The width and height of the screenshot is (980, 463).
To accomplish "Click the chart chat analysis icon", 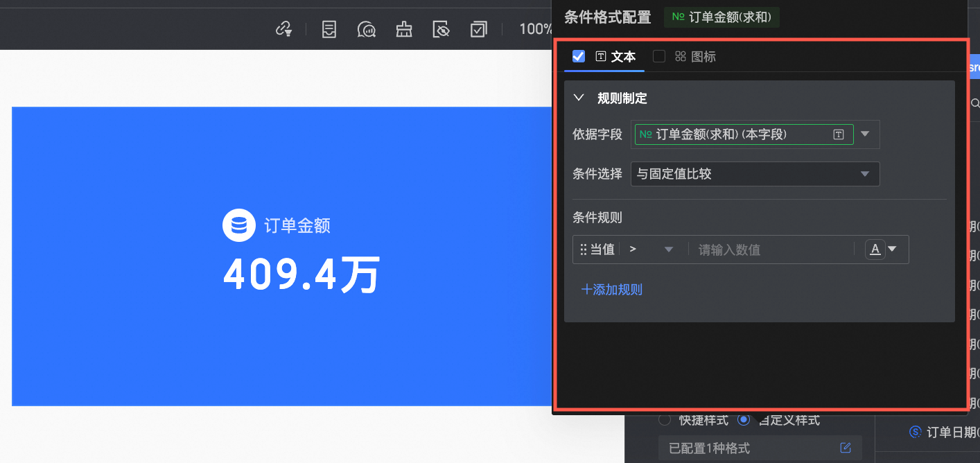I will tap(366, 29).
